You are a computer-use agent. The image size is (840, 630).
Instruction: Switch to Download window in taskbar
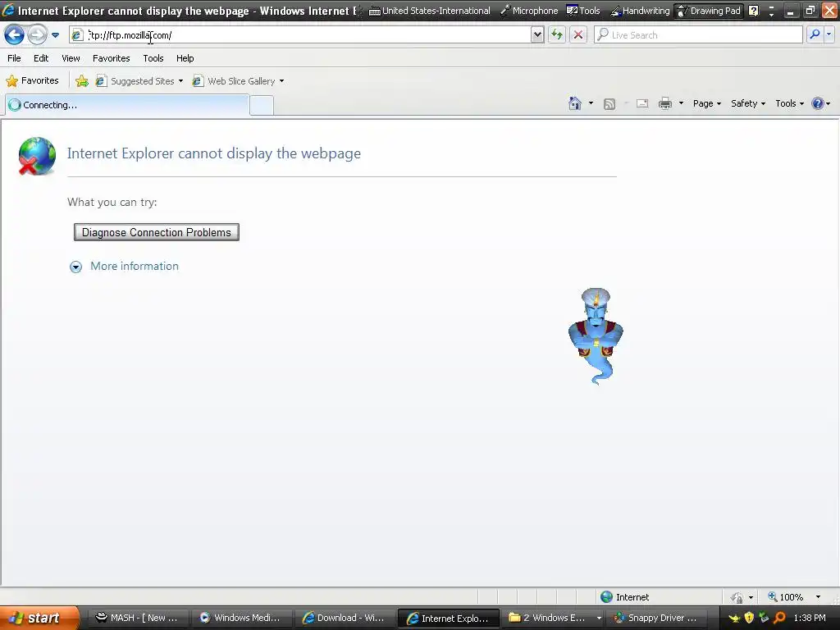coord(345,618)
